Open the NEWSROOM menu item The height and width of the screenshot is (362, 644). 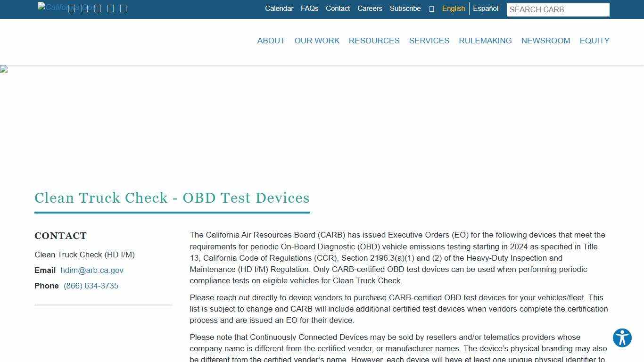coord(545,41)
